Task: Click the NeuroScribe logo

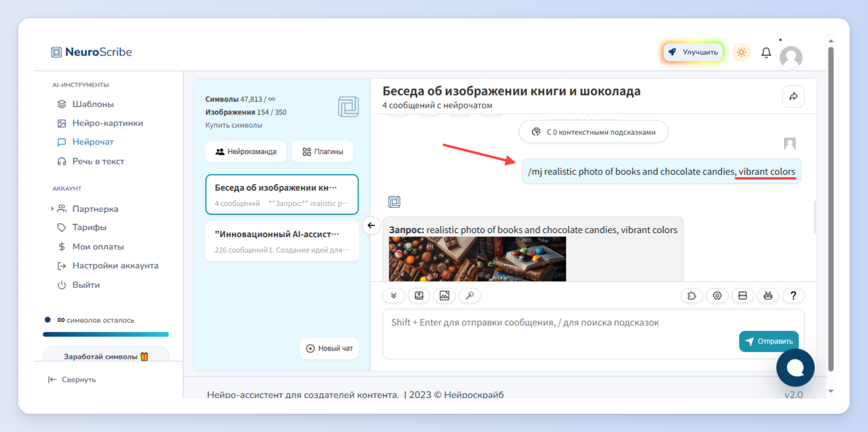Action: click(92, 52)
